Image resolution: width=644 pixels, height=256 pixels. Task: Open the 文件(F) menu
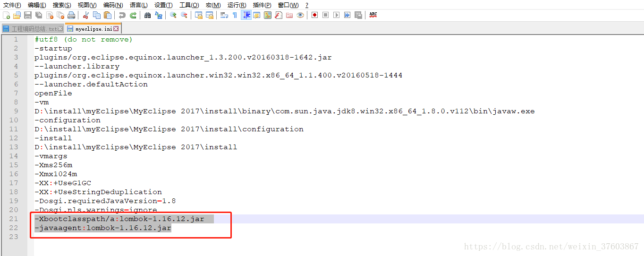click(12, 5)
